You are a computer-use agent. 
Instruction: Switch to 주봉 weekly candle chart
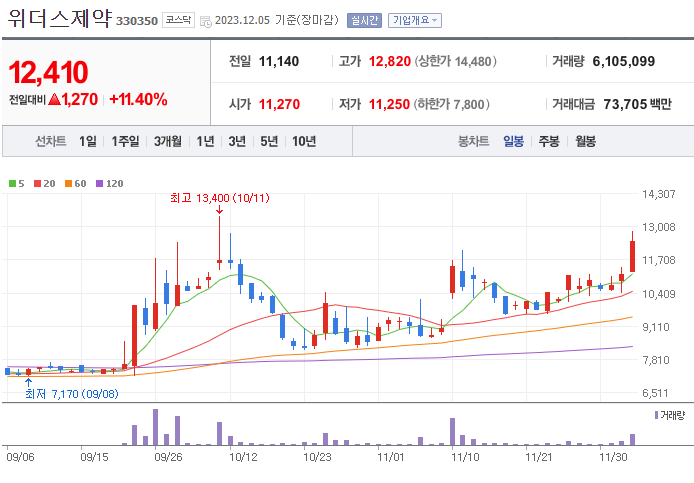click(549, 141)
